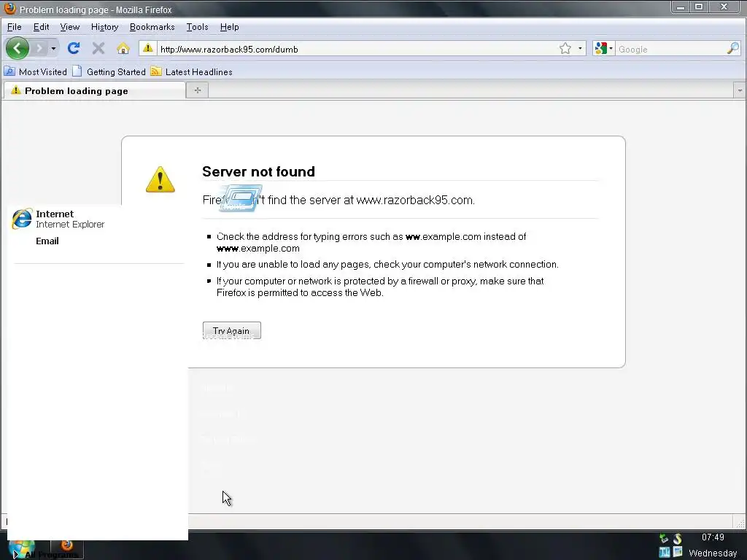Click the blue tray icon beside Wednesday
The image size is (747, 560).
[x=678, y=553]
